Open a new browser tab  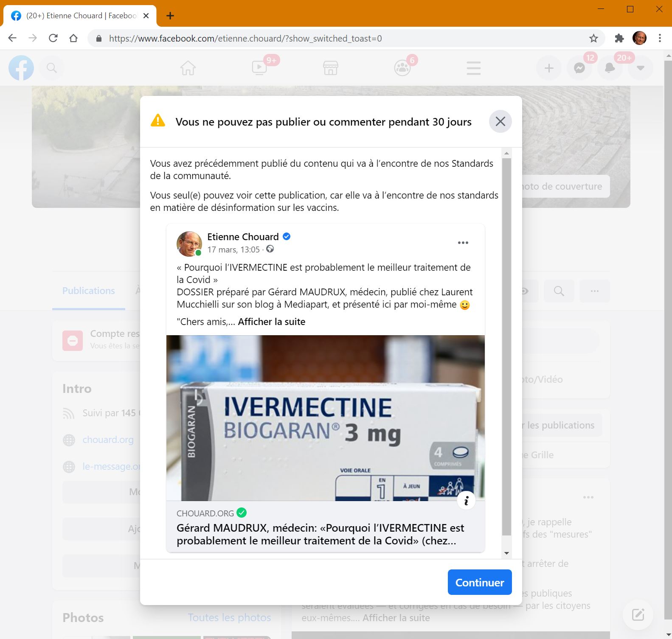(x=170, y=16)
